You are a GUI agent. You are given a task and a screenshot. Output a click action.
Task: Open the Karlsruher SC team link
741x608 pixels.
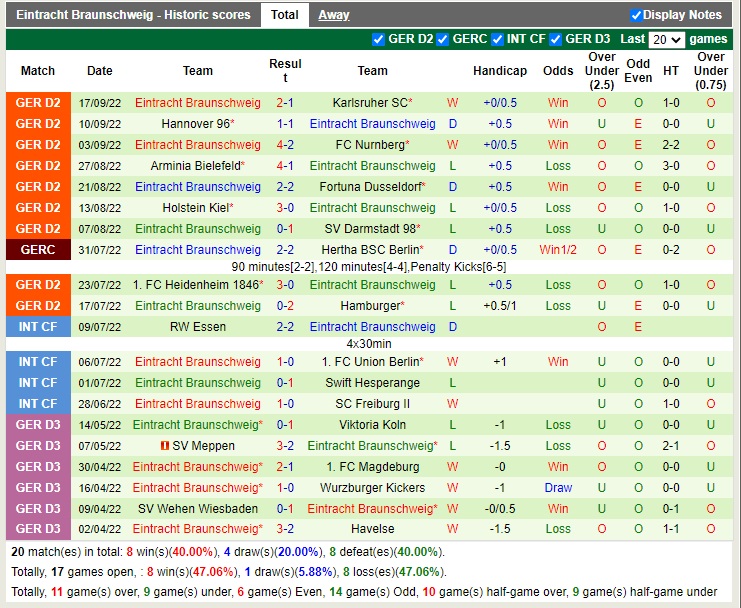pyautogui.click(x=370, y=103)
